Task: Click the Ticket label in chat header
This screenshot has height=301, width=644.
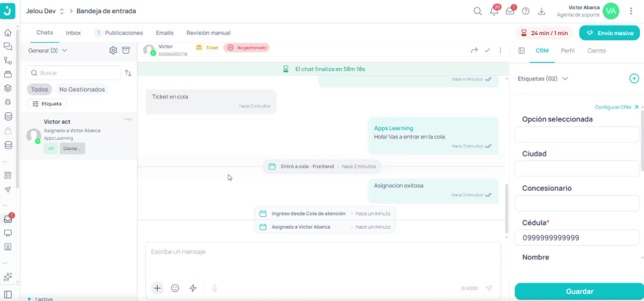Action: coord(207,48)
